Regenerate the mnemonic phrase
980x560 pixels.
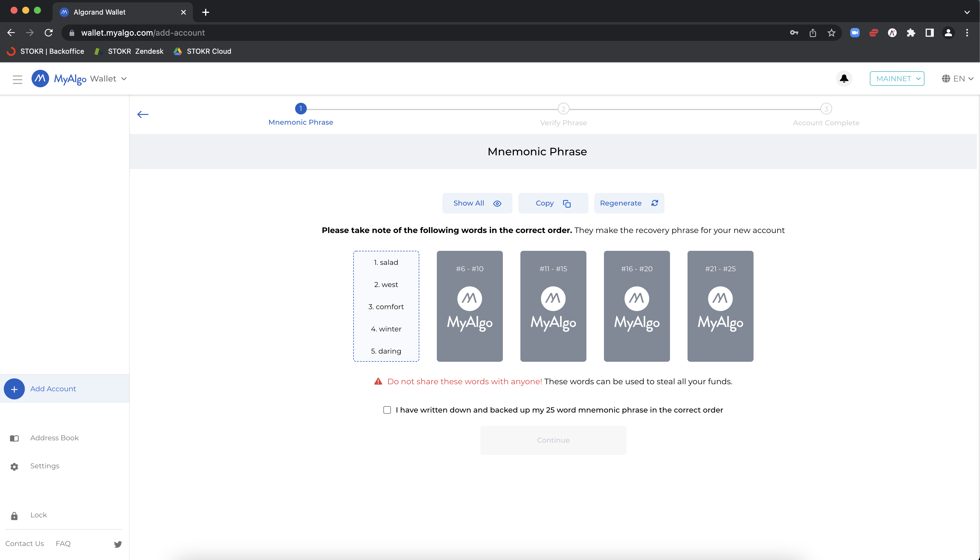(x=629, y=203)
